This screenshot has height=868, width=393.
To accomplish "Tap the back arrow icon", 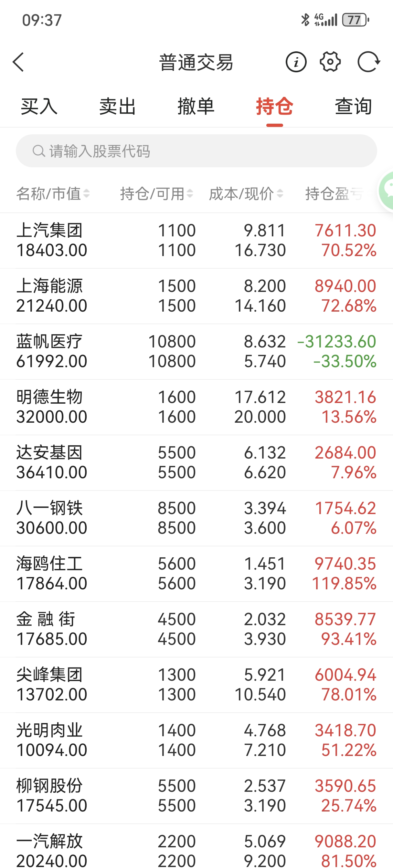I will coord(18,62).
